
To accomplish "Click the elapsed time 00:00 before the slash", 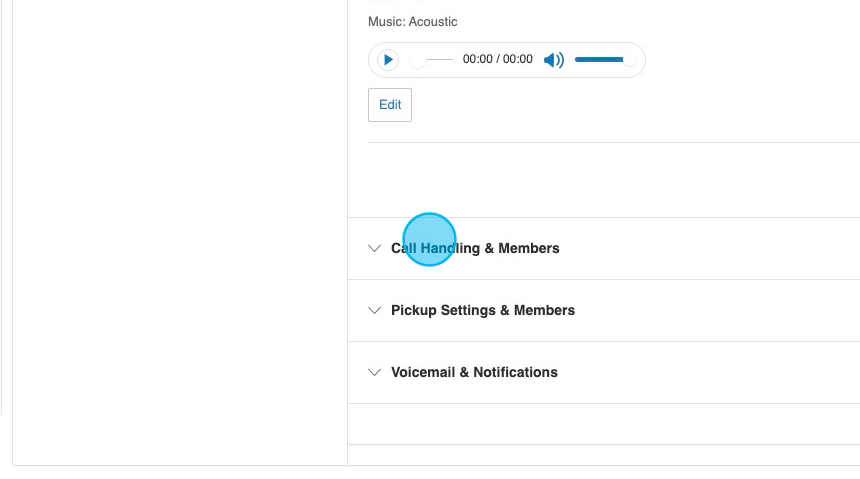I will [478, 60].
